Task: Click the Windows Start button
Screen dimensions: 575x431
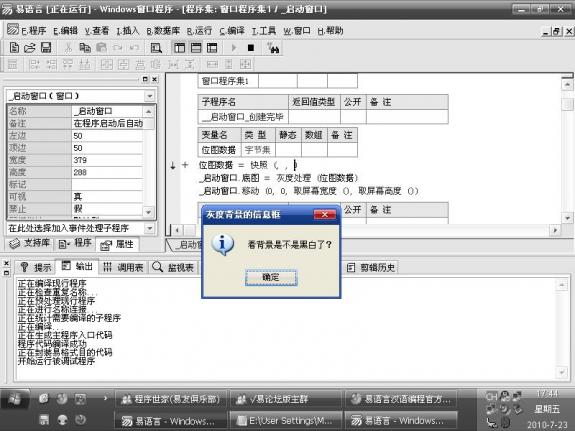Action: [x=15, y=399]
